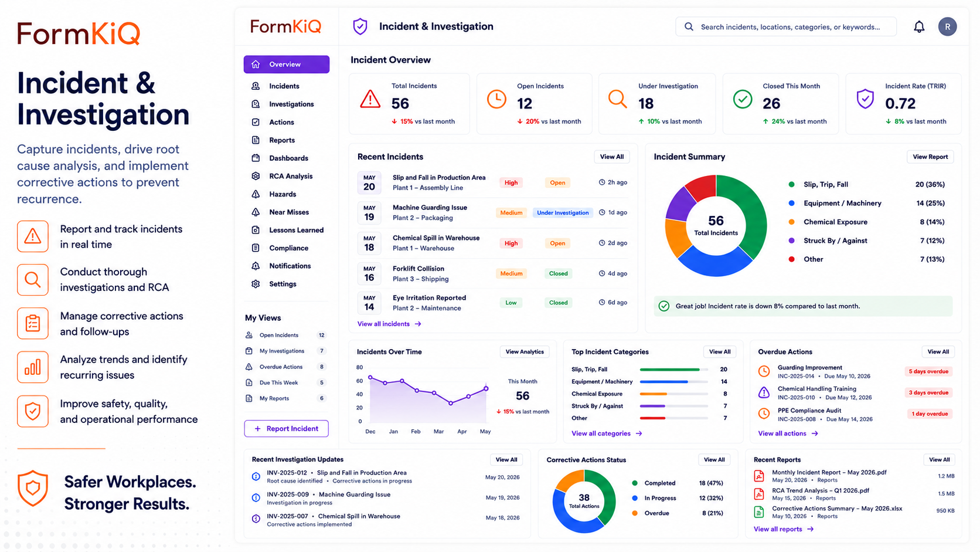Open the Due This Week view
The width and height of the screenshot is (980, 552).
pyautogui.click(x=286, y=382)
